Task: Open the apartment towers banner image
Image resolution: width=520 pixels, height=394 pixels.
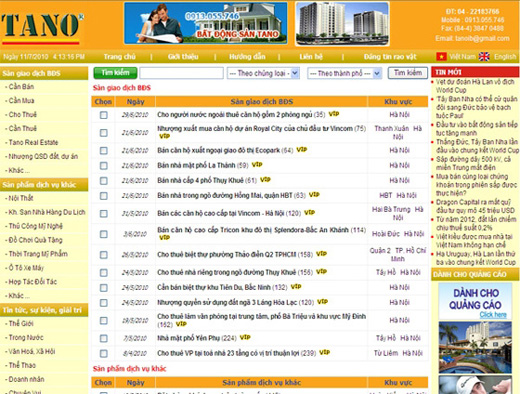Action: coord(342,24)
